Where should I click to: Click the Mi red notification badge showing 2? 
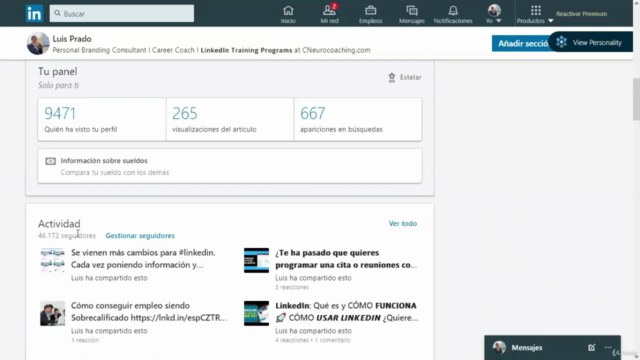[x=334, y=6]
